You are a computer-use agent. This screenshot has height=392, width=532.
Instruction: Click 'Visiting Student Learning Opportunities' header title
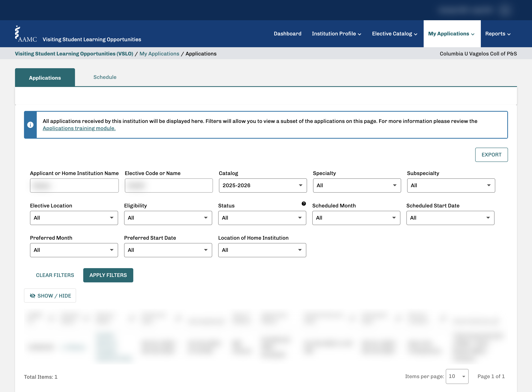[x=92, y=39]
